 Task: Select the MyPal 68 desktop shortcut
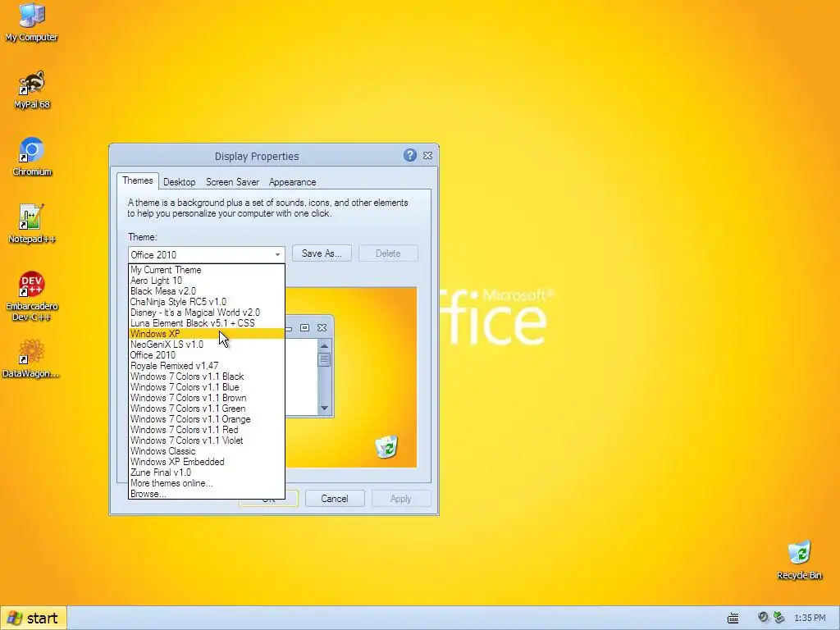click(x=32, y=89)
